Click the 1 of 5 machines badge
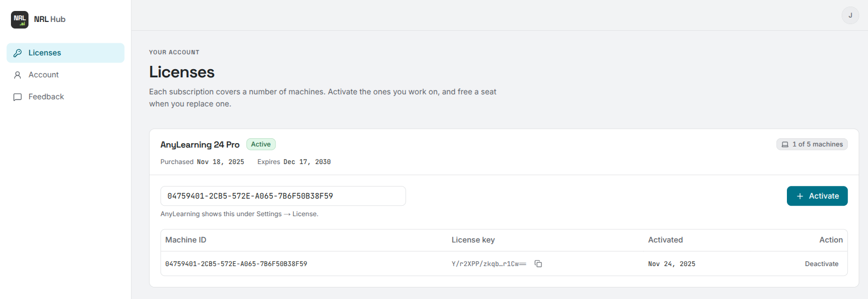Image resolution: width=868 pixels, height=299 pixels. point(812,144)
